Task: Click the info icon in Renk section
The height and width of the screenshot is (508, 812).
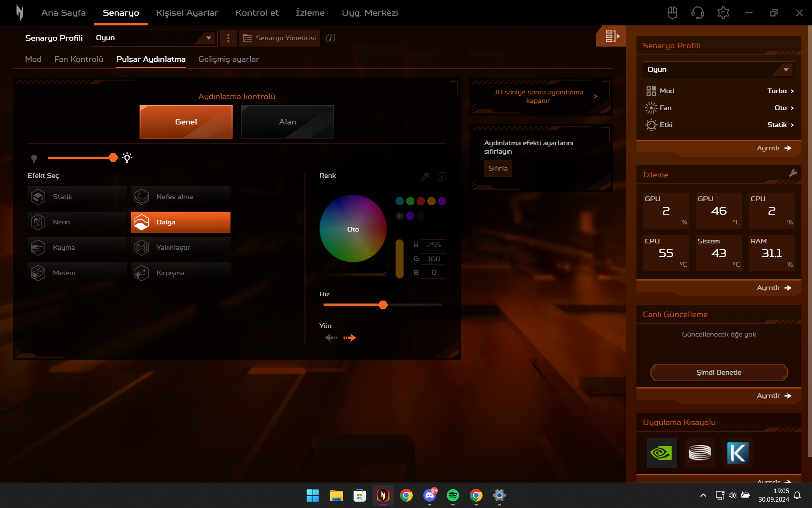Action: [442, 176]
